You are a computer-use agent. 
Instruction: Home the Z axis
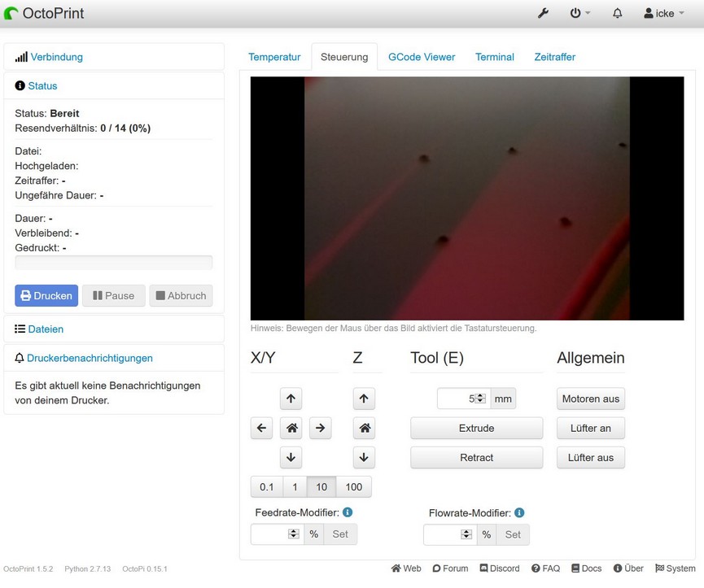(x=364, y=428)
